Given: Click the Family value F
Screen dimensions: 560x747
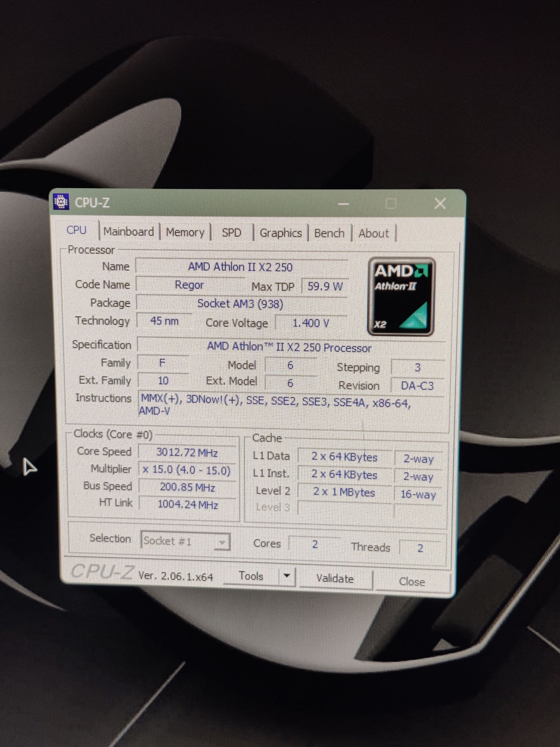Looking at the screenshot, I should point(163,363).
